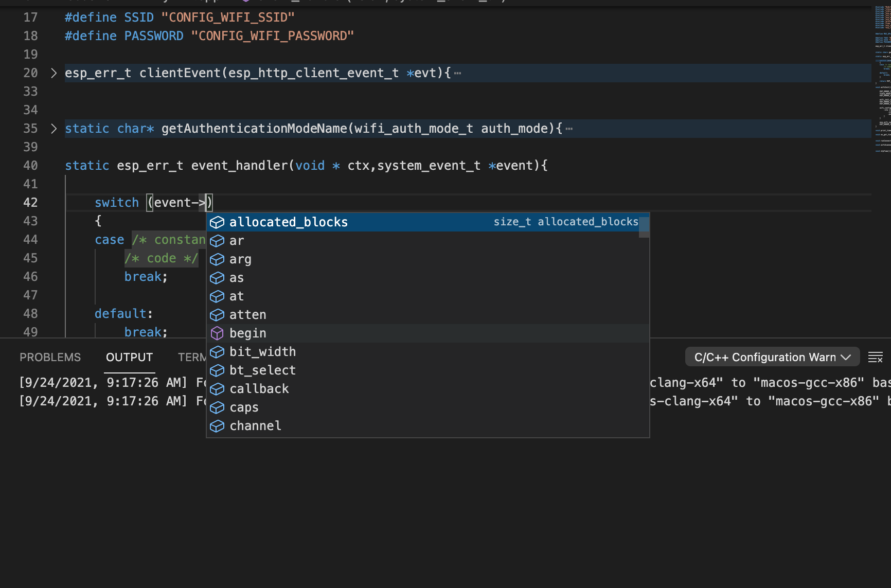Select the 'caps' completion

427,407
